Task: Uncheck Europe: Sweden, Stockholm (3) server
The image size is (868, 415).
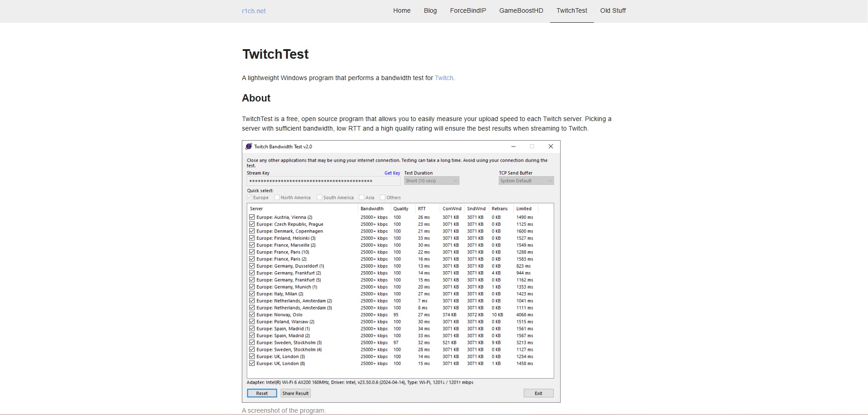Action: coord(252,343)
